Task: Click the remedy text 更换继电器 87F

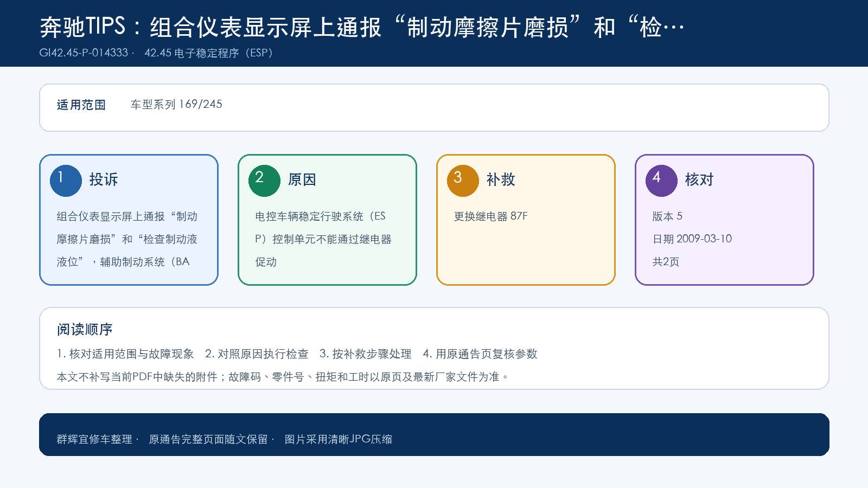Action: (x=491, y=216)
